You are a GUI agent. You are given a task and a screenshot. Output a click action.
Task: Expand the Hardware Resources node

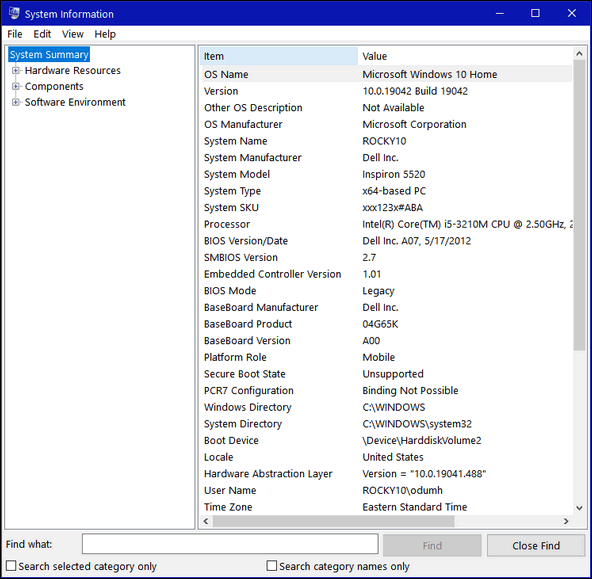coord(15,71)
